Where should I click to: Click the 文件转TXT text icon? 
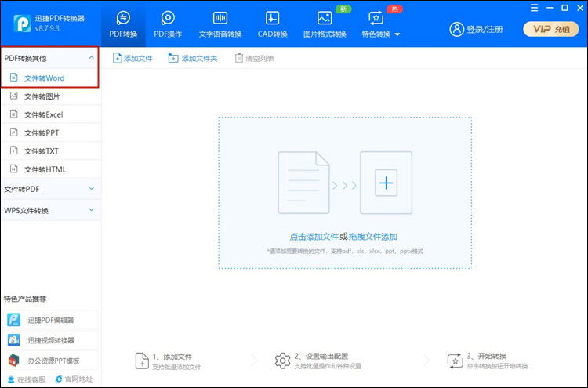click(x=14, y=150)
